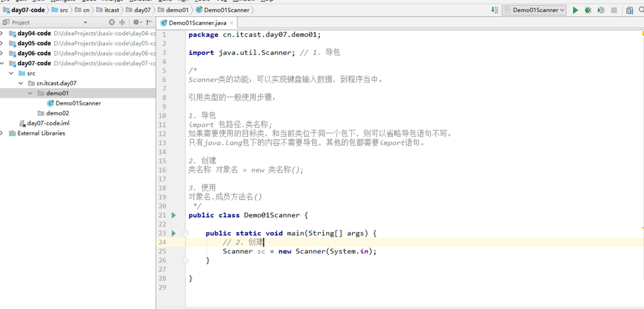Screen dimensions: 644x309
Task: Open Project panel settings gear
Action: (x=136, y=22)
